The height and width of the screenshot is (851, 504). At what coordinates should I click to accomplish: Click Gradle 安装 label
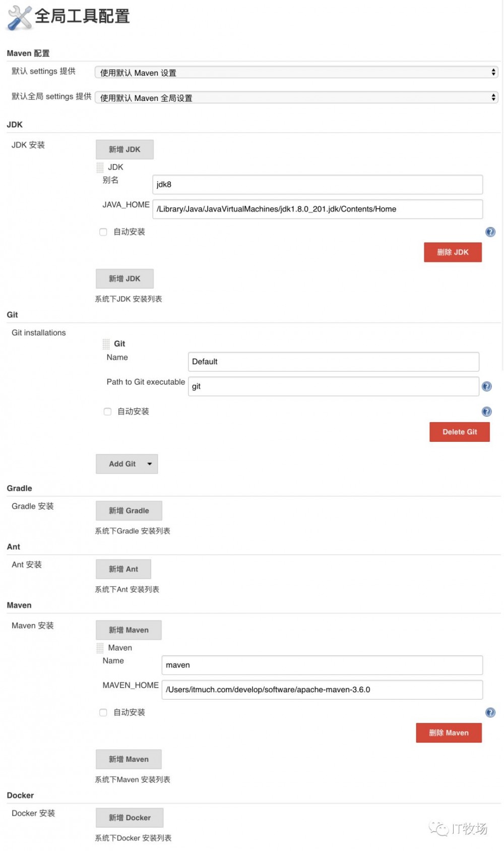point(33,506)
